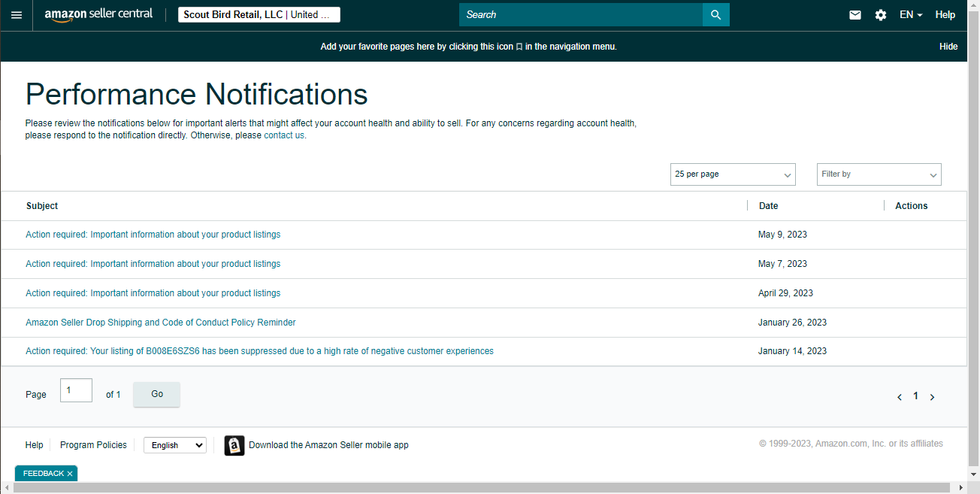This screenshot has height=494, width=980.
Task: Open the settings gear icon
Action: [881, 15]
